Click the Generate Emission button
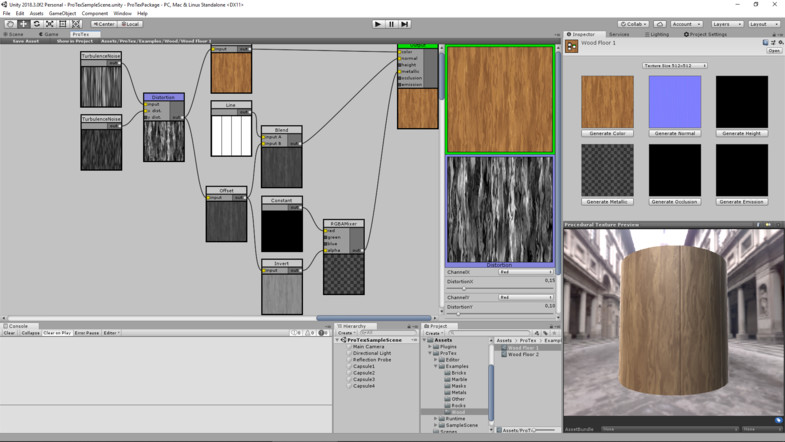 click(741, 202)
